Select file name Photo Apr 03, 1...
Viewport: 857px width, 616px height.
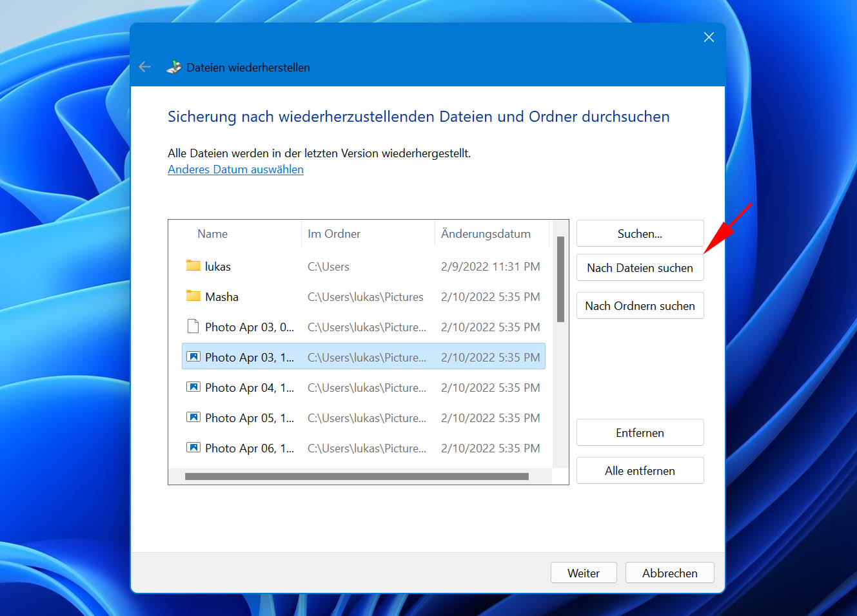[x=250, y=357]
